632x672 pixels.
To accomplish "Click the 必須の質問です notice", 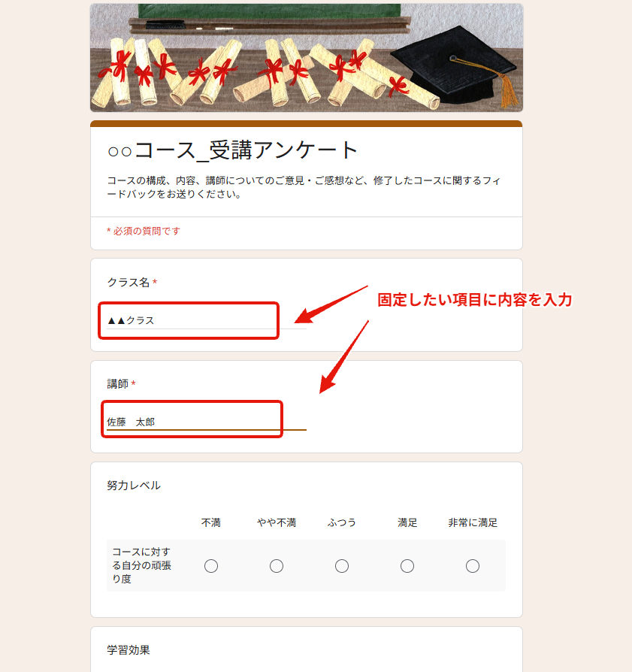I will [x=144, y=232].
